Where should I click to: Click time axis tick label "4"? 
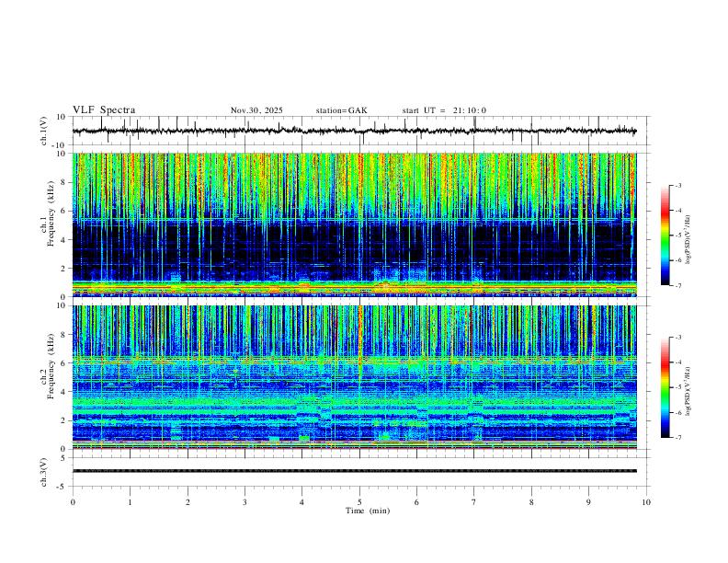301,502
